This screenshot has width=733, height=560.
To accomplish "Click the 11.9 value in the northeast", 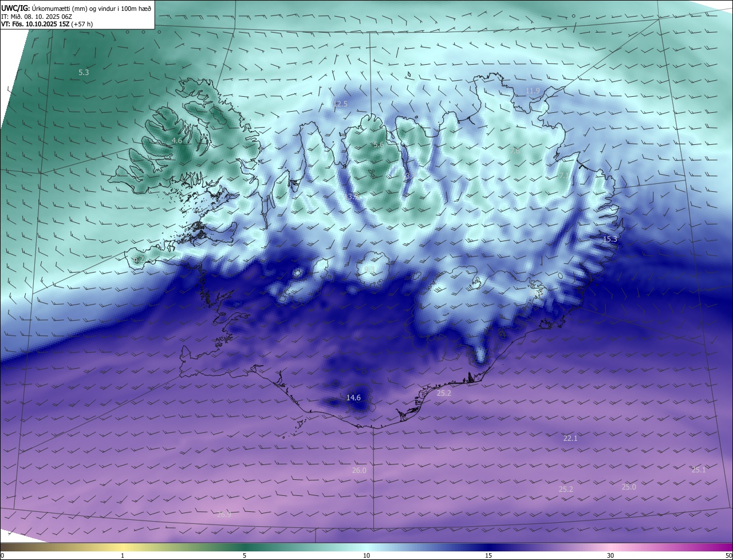I will 533,91.
